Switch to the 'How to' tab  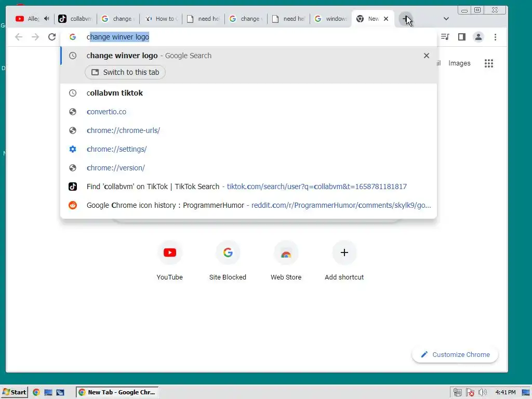[161, 19]
